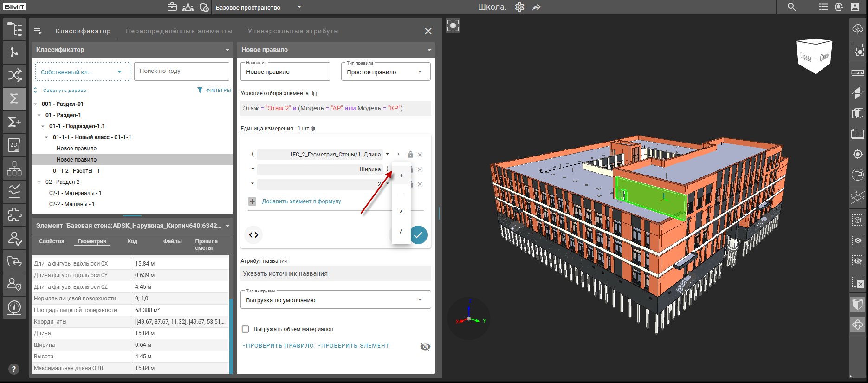This screenshot has width=868, height=383.
Task: Click the 2D drawing sidebar icon
Action: [x=14, y=145]
